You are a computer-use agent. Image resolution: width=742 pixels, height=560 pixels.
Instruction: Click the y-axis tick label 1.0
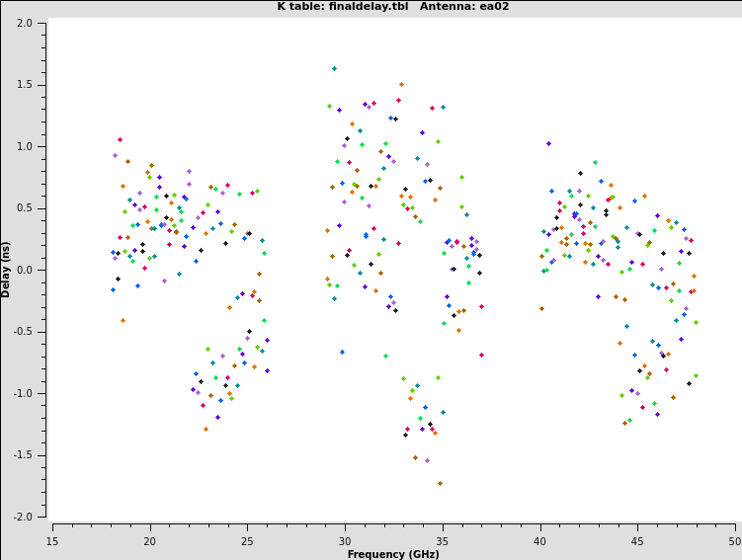[x=25, y=146]
